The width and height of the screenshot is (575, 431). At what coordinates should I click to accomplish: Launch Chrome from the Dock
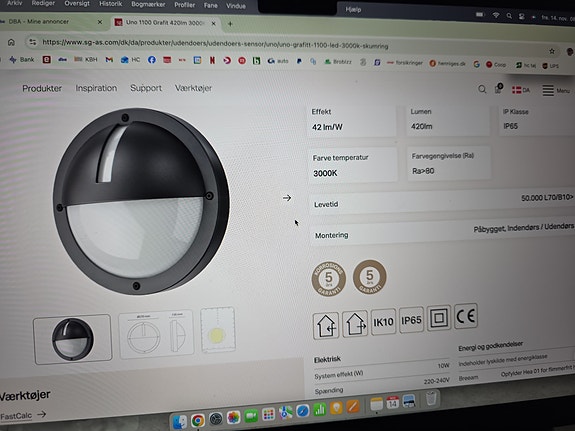point(198,420)
